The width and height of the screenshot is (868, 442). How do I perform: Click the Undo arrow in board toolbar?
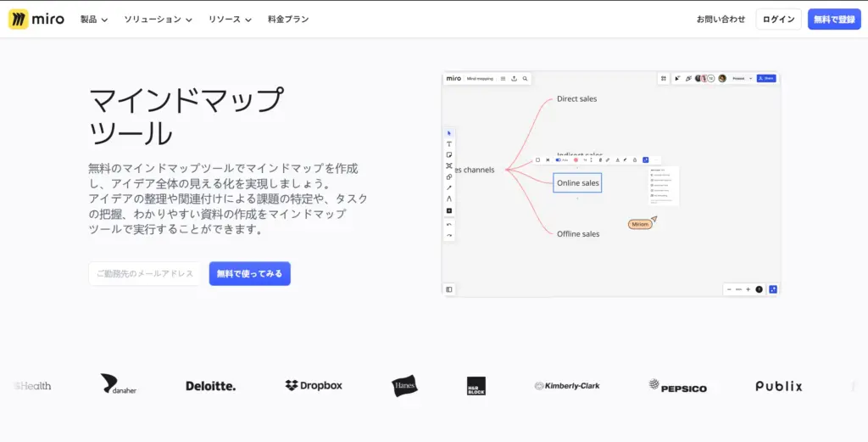click(x=449, y=224)
